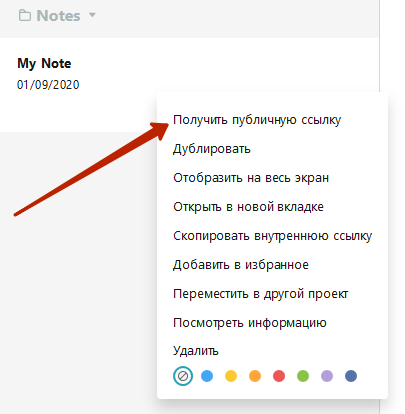Pick the lavender purple color label
405x414 pixels.
[x=327, y=376]
